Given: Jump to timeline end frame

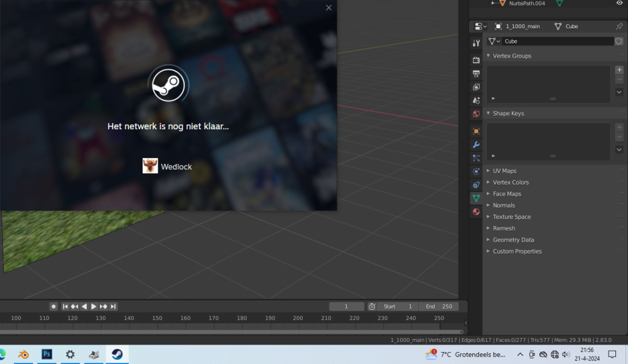Looking at the screenshot, I should pyautogui.click(x=113, y=307).
